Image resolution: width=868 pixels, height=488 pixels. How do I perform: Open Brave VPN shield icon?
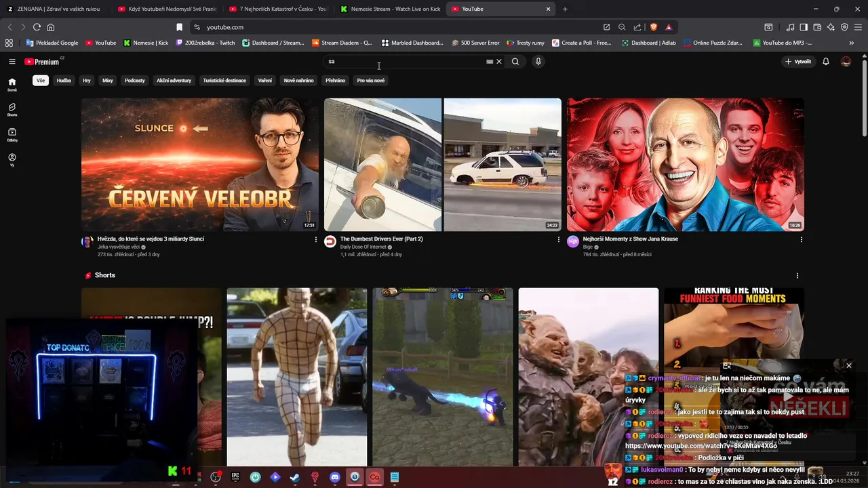(x=844, y=27)
